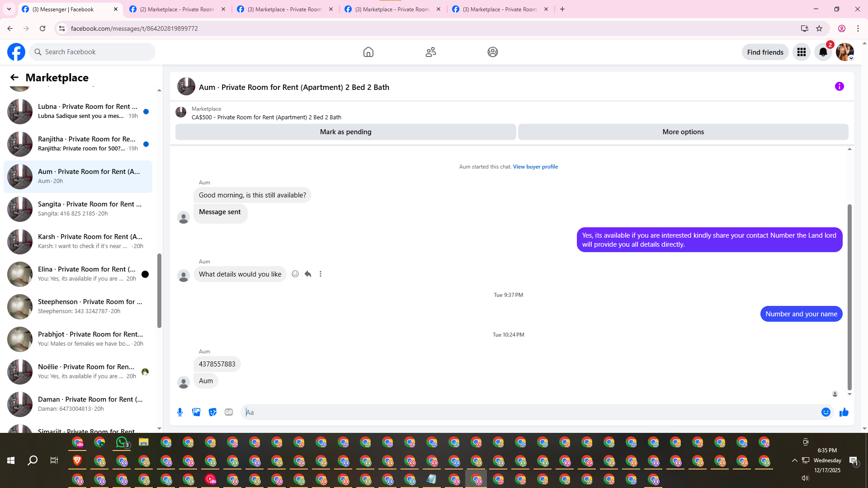This screenshot has width=868, height=488.
Task: Click Mark as pending button
Action: (x=345, y=132)
